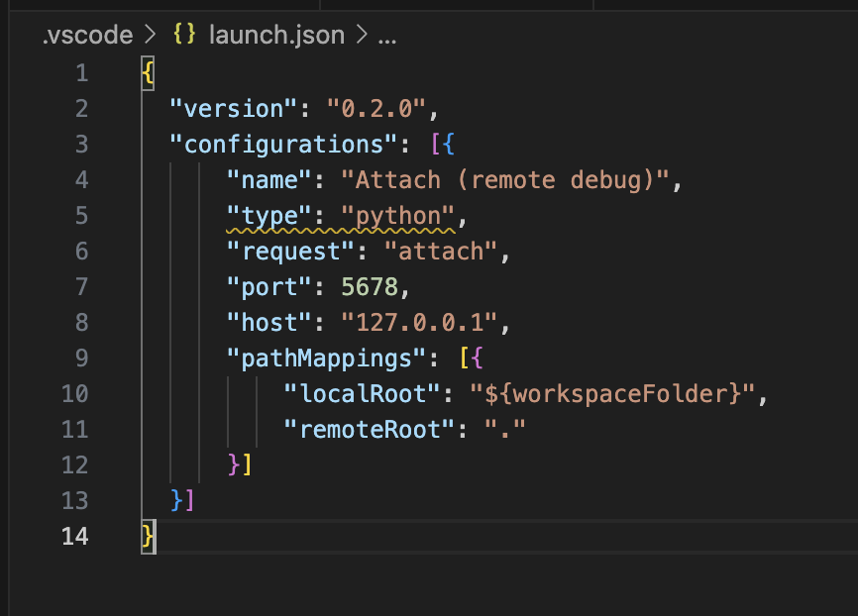Expand the ellipsis breadcrumb segment
The width and height of the screenshot is (858, 616).
387,37
